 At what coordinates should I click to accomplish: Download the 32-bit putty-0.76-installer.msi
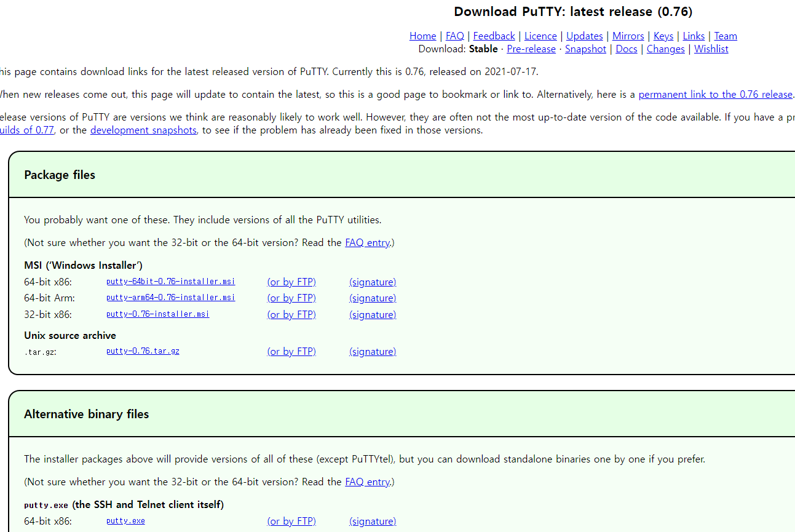[157, 314]
